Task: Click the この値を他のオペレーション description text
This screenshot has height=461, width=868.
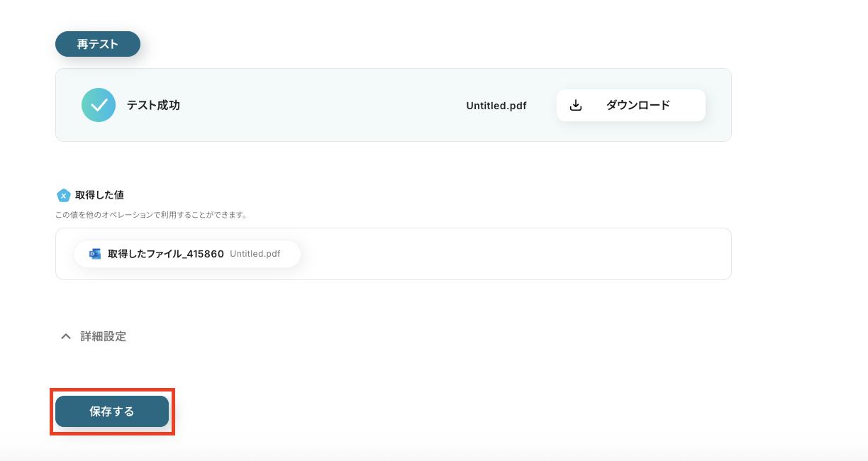Action: coord(151,214)
